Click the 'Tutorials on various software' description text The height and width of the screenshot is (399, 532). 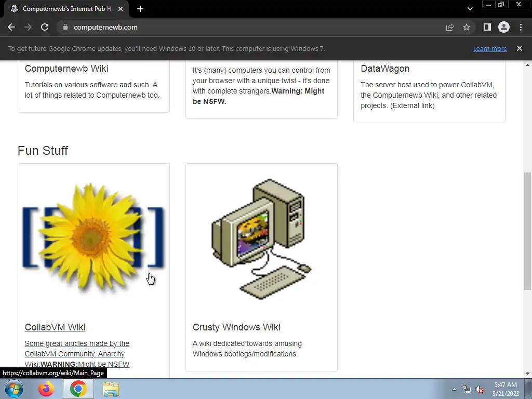[92, 90]
